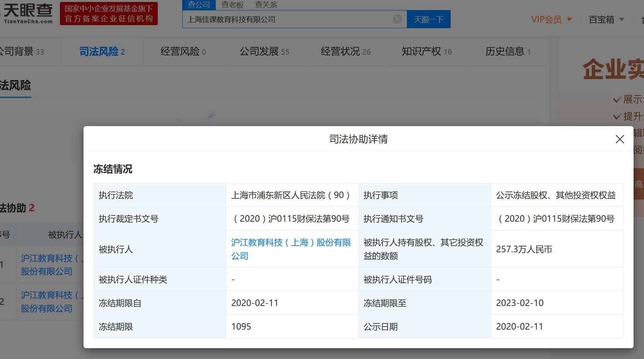Viewport: 644px width, 359px height.
Task: Clear the search box text
Action: coord(397,19)
